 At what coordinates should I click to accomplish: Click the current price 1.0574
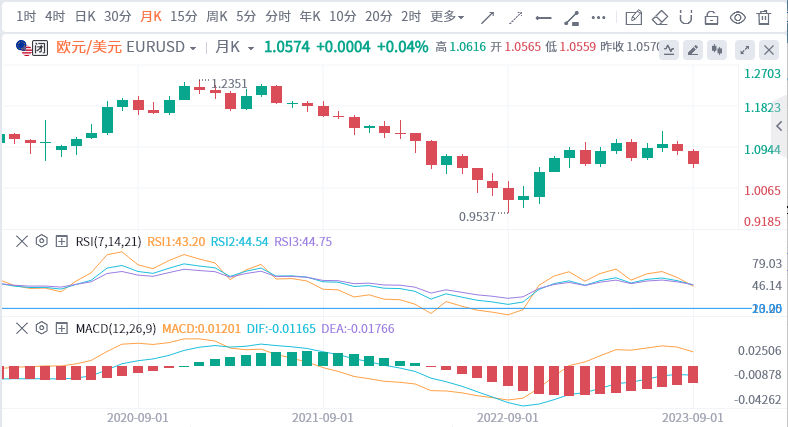tap(287, 47)
